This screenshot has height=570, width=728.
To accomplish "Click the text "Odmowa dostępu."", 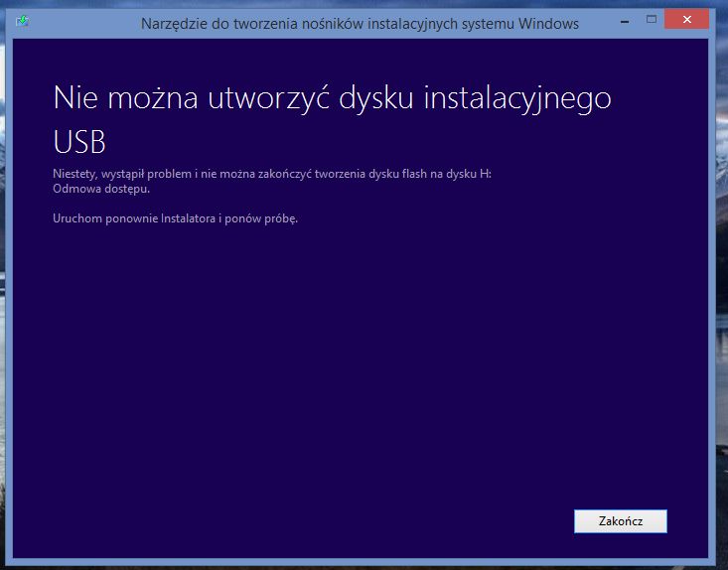I will click(x=101, y=189).
